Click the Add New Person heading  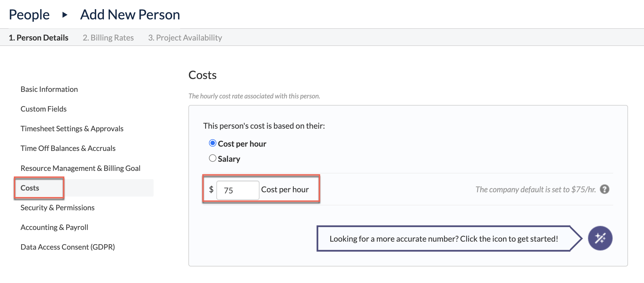pos(130,15)
